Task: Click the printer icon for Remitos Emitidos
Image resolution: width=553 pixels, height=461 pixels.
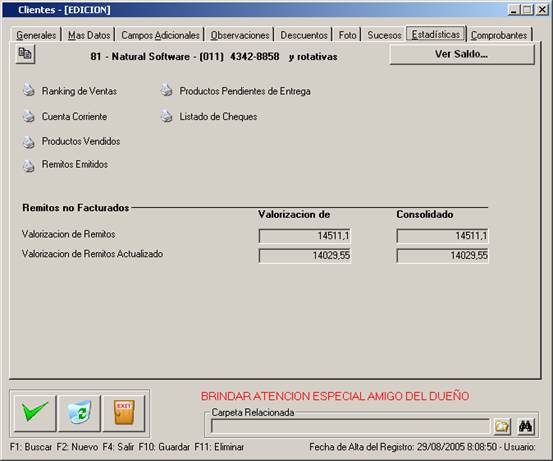Action: 29,165
